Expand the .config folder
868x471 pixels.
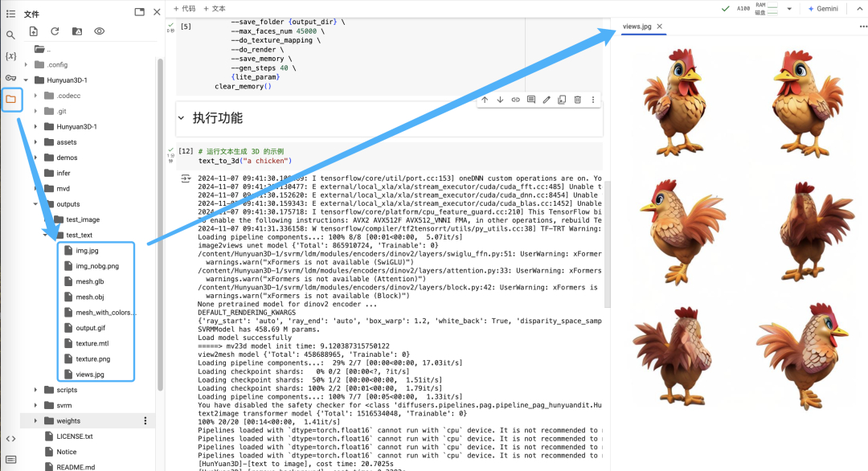[x=26, y=65]
